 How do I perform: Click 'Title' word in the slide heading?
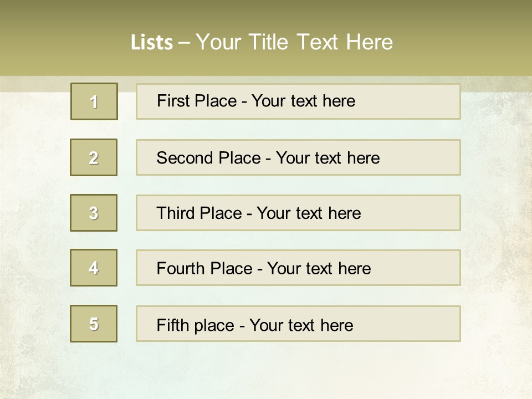coord(268,42)
